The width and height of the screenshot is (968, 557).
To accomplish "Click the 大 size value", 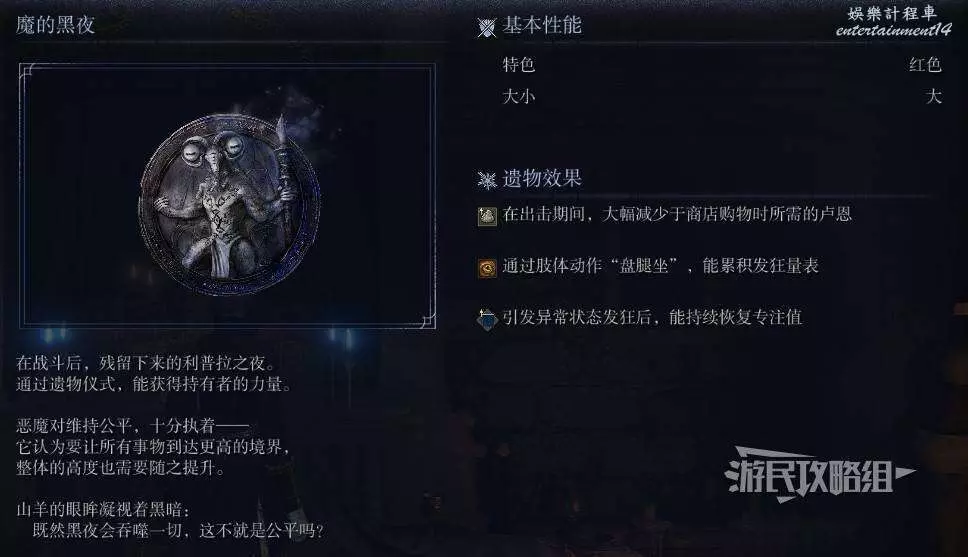I will coord(933,96).
